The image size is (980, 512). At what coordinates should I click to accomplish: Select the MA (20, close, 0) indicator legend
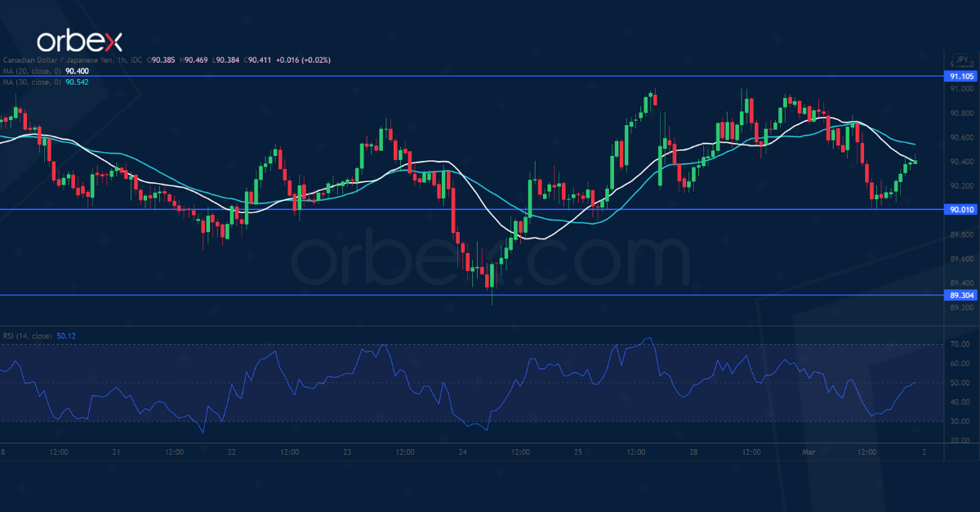(31, 71)
